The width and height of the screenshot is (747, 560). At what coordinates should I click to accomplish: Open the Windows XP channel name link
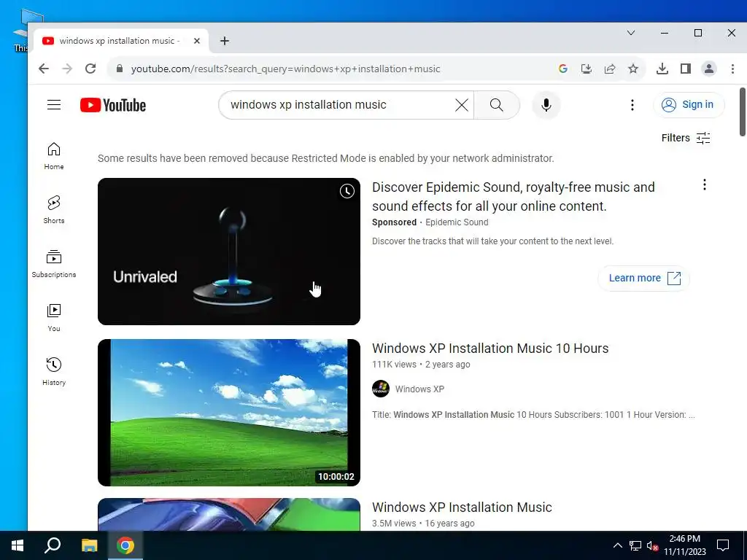click(419, 389)
